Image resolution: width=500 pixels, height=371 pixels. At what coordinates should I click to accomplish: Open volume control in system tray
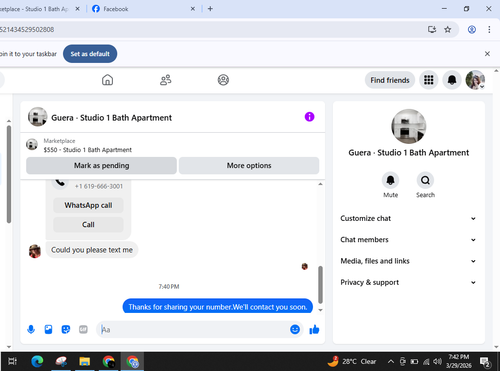437,362
